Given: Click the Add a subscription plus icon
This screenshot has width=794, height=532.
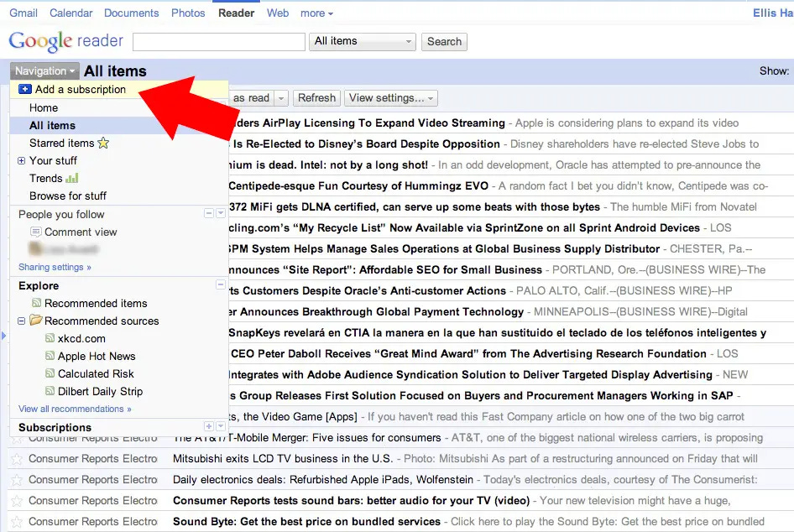Looking at the screenshot, I should (25, 89).
